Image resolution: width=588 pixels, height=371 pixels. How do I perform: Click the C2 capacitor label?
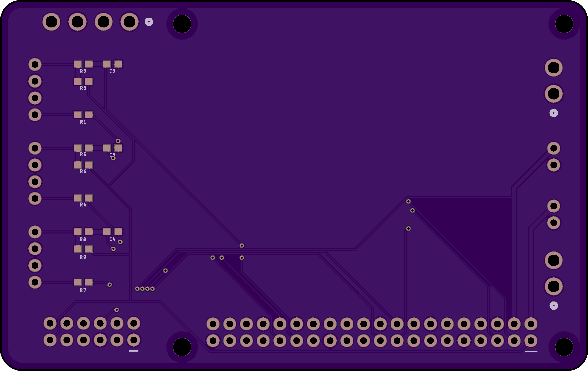click(x=112, y=71)
